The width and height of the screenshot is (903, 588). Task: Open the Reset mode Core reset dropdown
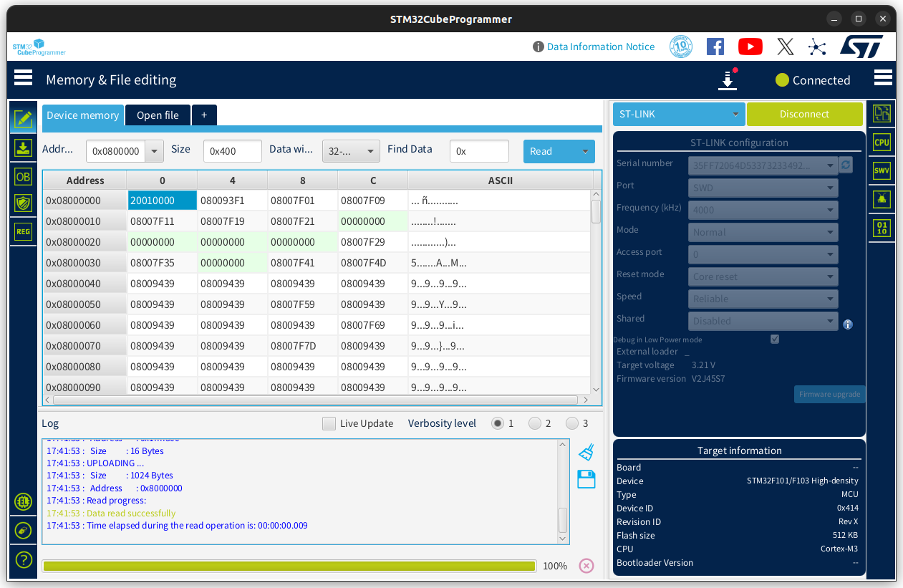point(763,276)
